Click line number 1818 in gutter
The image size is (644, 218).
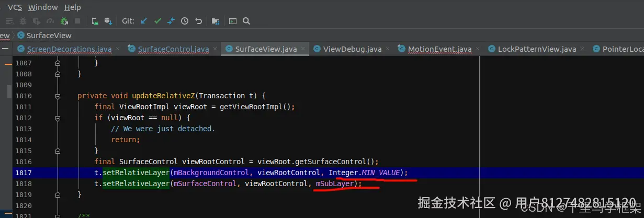24,183
